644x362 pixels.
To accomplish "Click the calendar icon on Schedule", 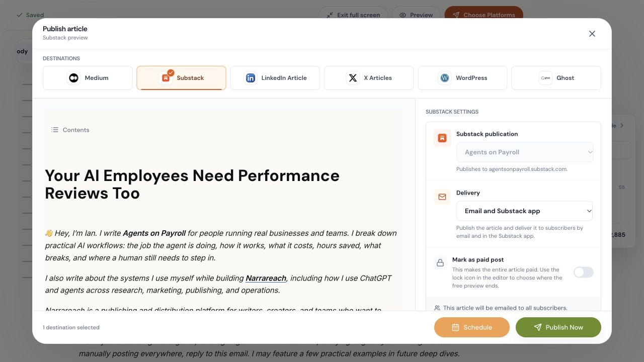I will [455, 327].
